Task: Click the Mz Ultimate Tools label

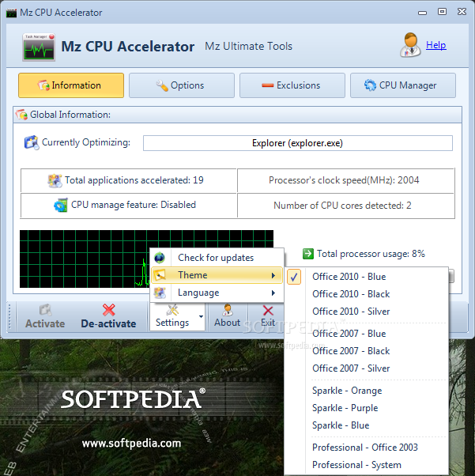Action: pos(249,46)
